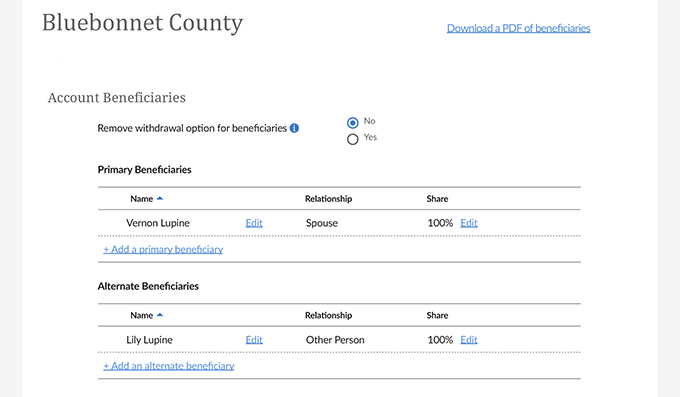
Task: Click Relationship header in Alternate Beneficiaries table
Action: pyautogui.click(x=328, y=315)
